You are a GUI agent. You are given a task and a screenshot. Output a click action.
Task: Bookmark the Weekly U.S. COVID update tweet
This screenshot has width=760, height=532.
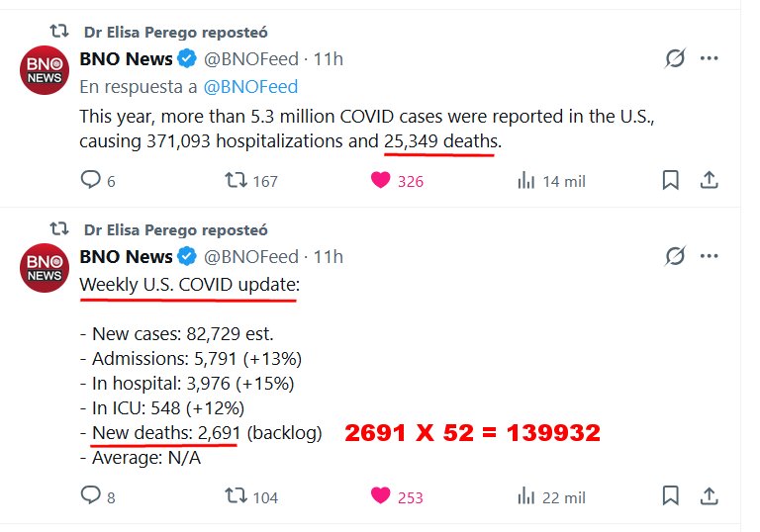click(670, 496)
